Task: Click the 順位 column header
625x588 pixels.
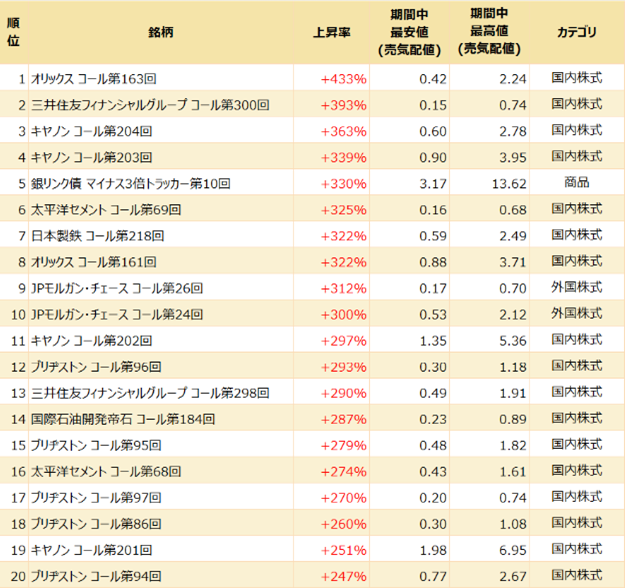Action: [13, 32]
